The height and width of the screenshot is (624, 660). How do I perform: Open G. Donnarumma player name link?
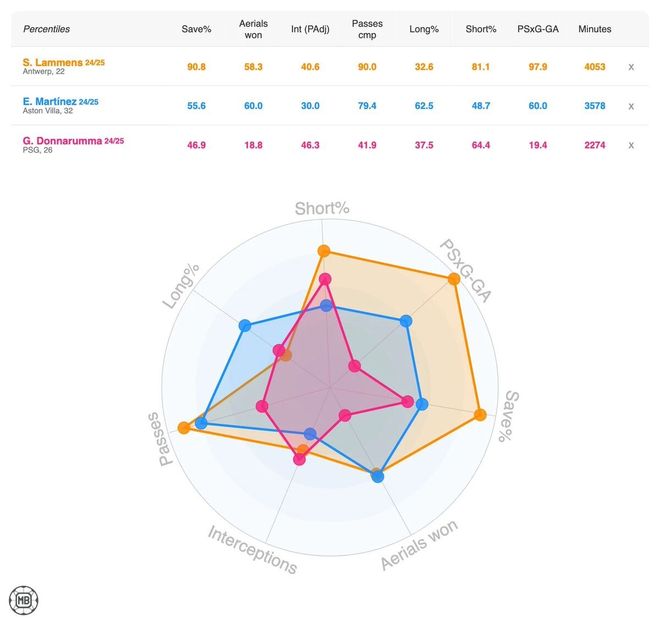(x=62, y=141)
